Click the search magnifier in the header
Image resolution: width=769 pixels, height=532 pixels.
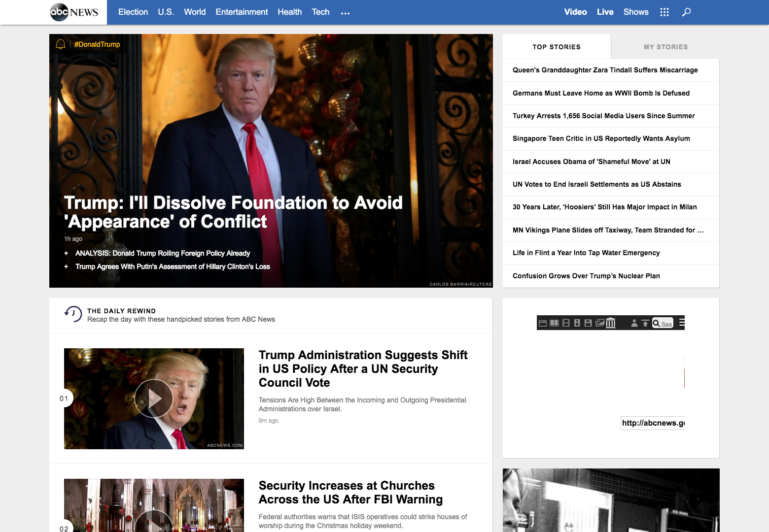click(x=686, y=12)
